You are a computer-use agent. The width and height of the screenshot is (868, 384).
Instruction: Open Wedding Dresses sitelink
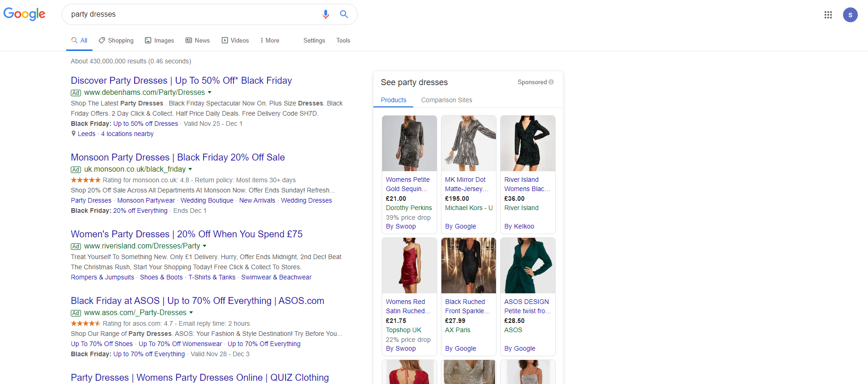306,200
